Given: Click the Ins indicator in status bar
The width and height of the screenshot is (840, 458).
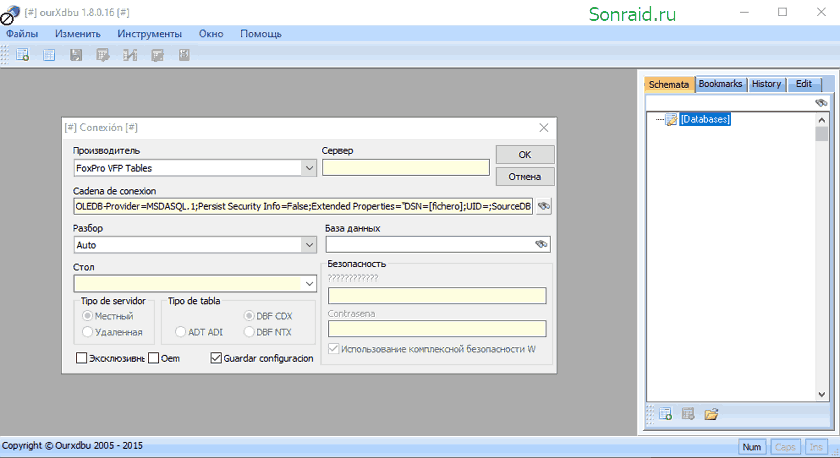Looking at the screenshot, I should click(x=816, y=447).
